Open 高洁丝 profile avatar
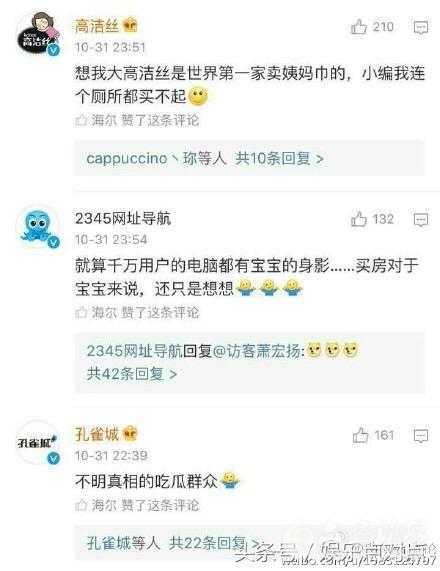 (x=39, y=34)
